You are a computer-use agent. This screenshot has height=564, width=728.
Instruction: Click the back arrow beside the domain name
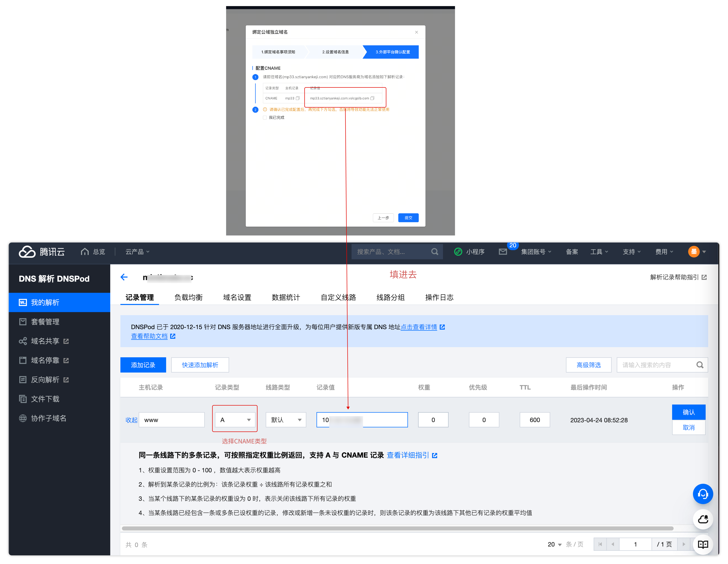click(124, 277)
